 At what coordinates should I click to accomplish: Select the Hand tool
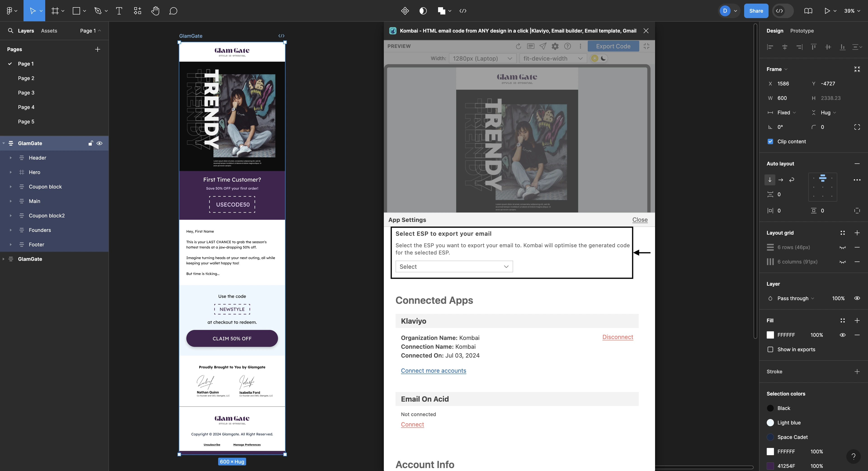(155, 11)
